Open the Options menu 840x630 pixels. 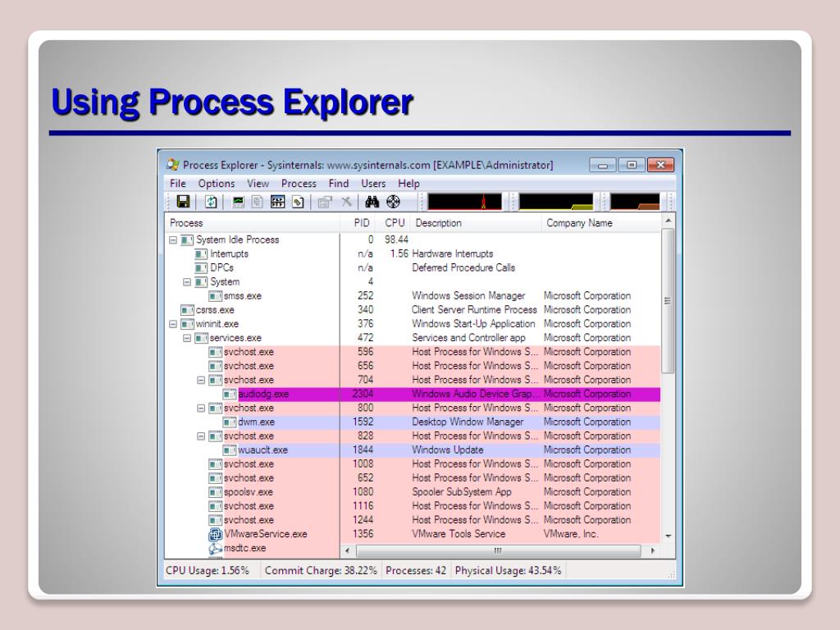click(217, 183)
